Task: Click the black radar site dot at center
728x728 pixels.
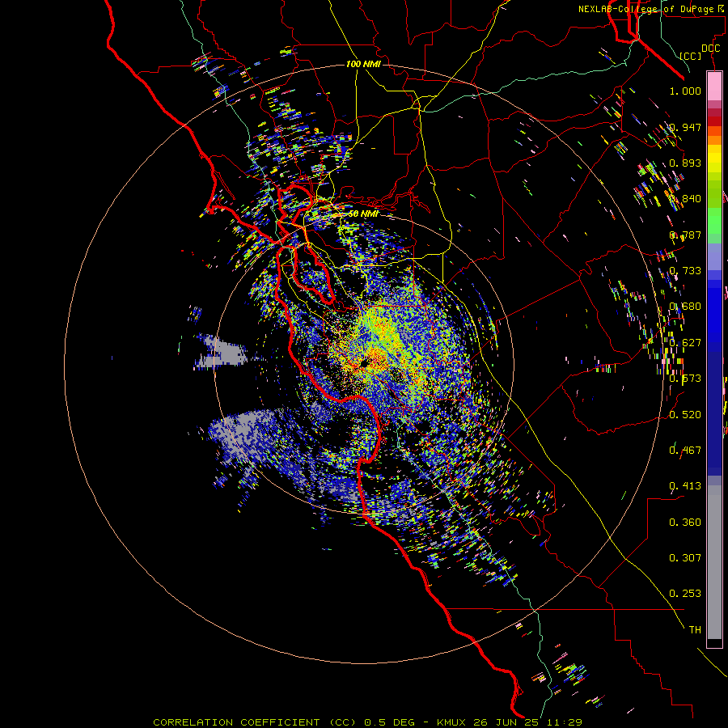Action: tap(364, 363)
